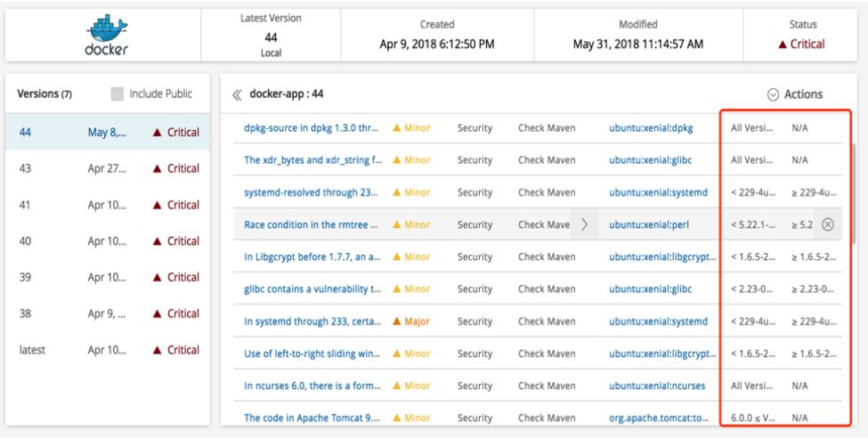Open the Actions dropdown menu
This screenshot has height=439, width=868.
(x=802, y=94)
